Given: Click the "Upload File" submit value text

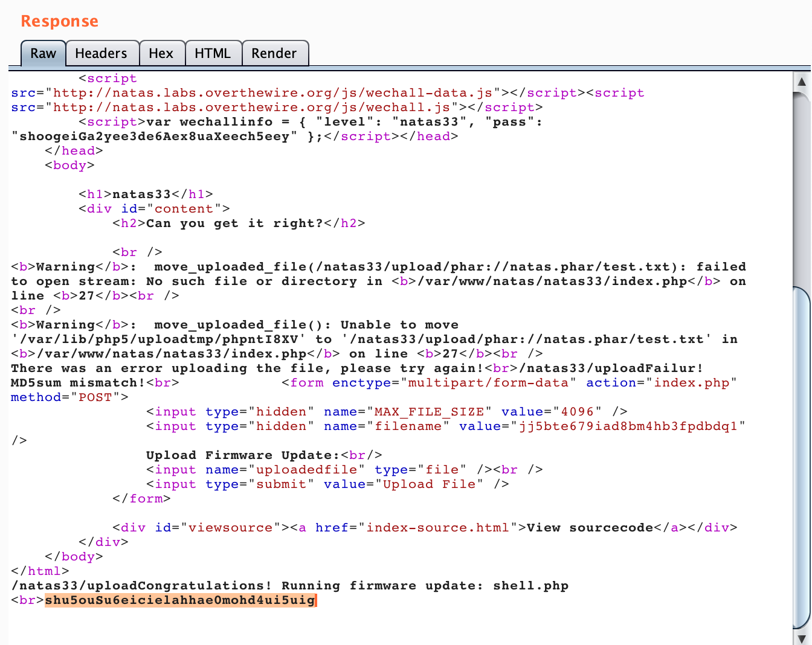Looking at the screenshot, I should 429,484.
